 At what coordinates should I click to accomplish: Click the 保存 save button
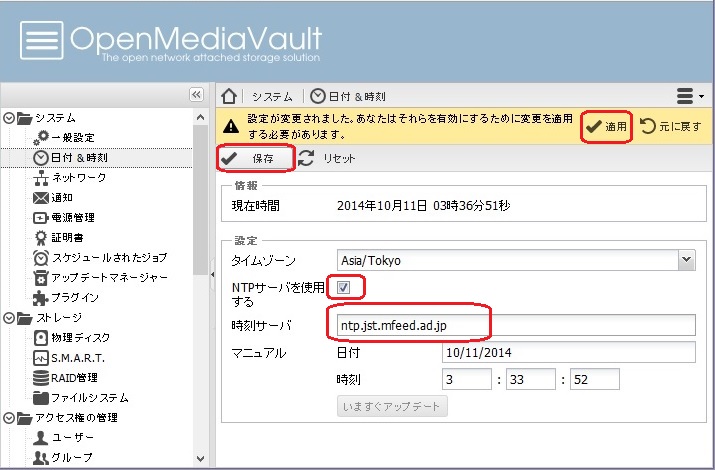tap(254, 158)
